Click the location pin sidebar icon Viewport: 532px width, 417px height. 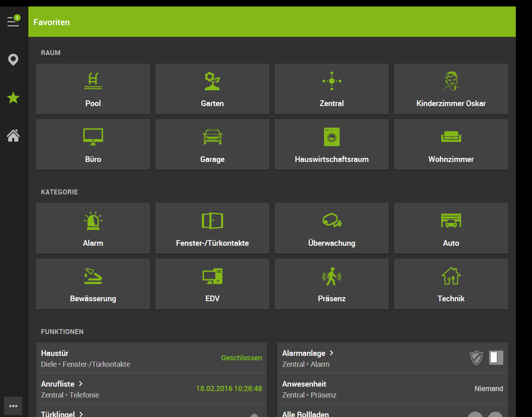point(13,60)
